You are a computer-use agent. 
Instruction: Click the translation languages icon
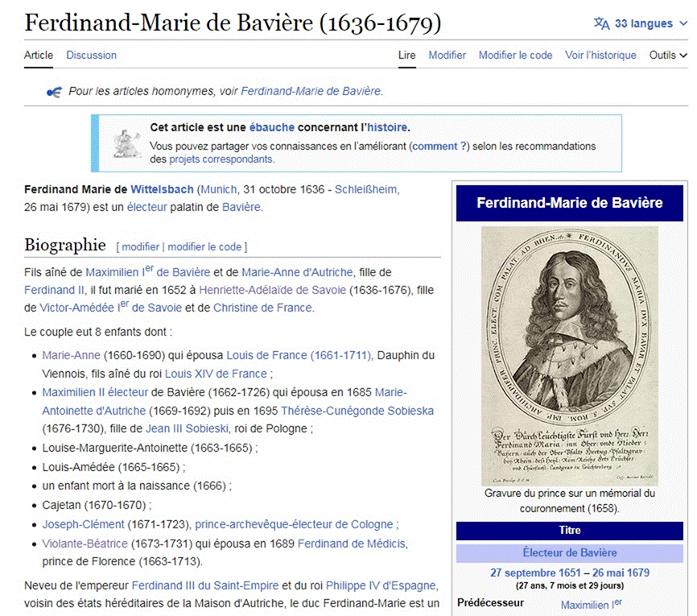click(x=601, y=23)
